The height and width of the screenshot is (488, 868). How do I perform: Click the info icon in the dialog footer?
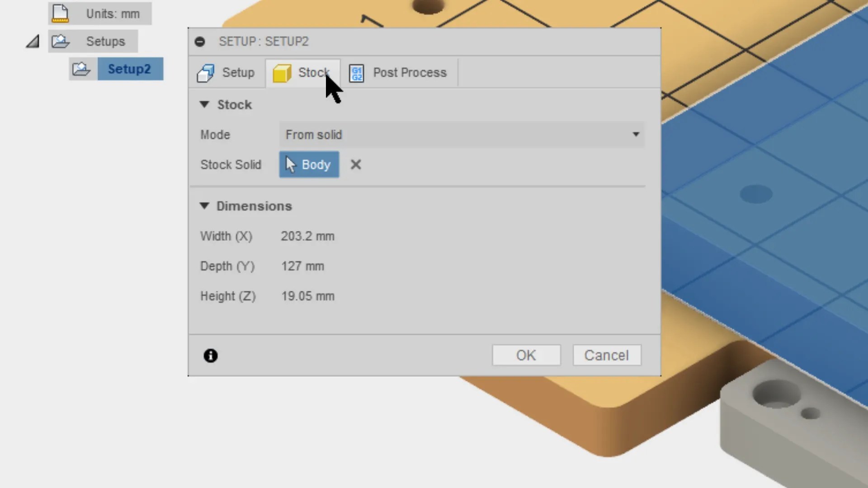[210, 356]
